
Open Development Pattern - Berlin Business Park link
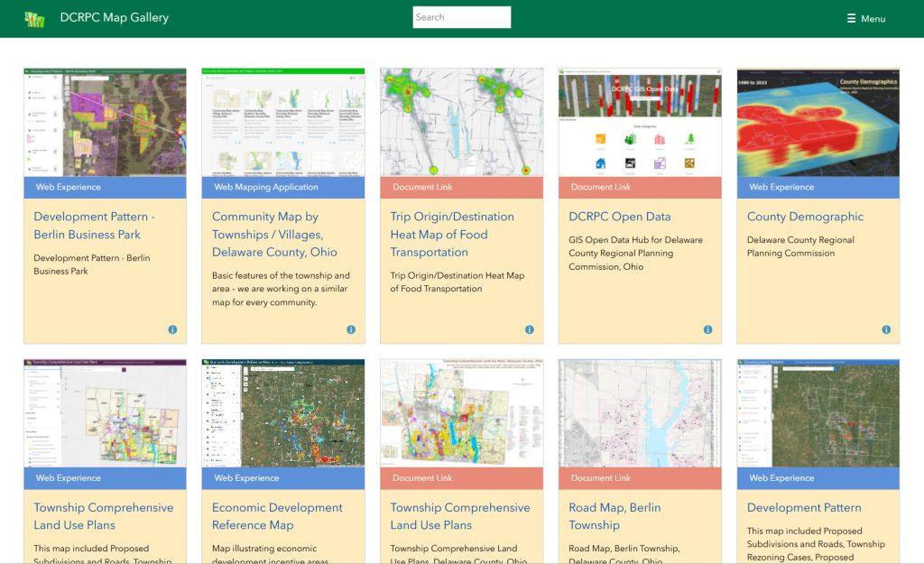coord(94,226)
